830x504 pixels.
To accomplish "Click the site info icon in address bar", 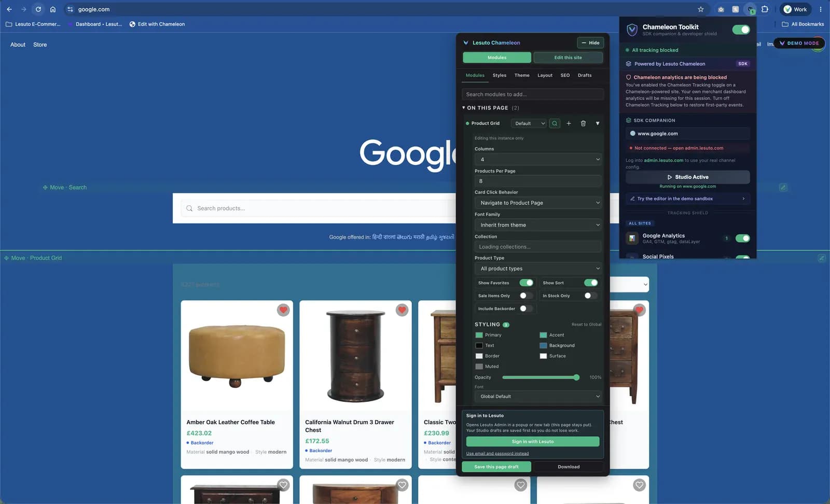I will (70, 9).
